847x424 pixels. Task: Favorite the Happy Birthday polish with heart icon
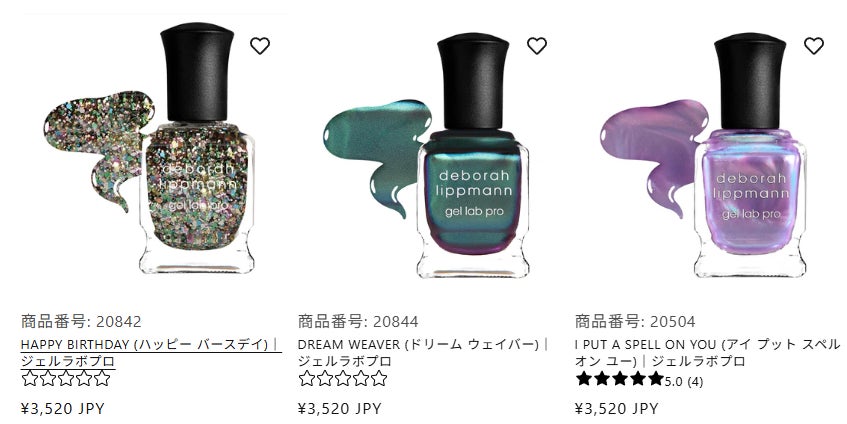point(260,46)
